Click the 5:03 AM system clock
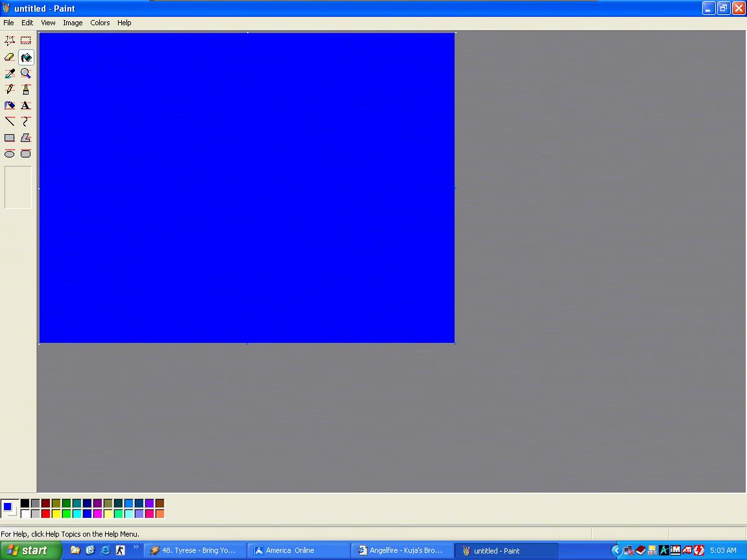The width and height of the screenshot is (747, 560). [723, 550]
